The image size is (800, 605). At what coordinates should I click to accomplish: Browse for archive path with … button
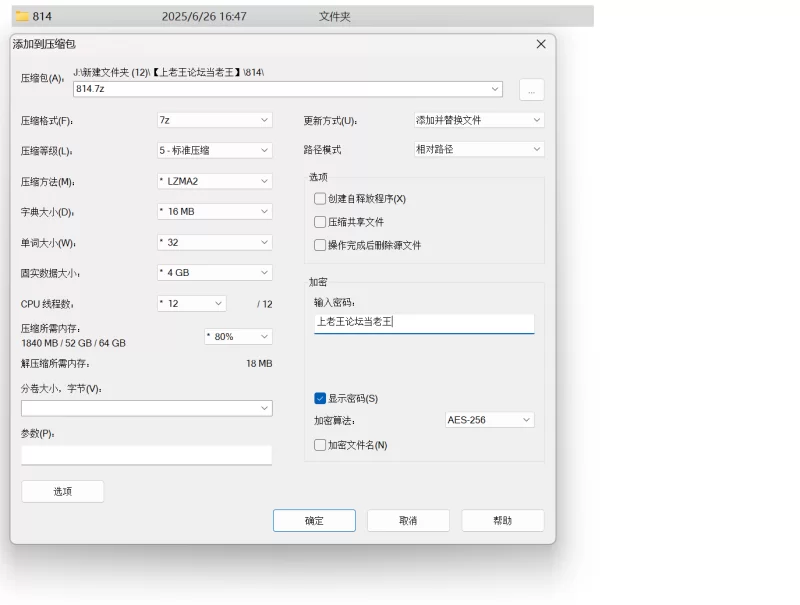(532, 90)
